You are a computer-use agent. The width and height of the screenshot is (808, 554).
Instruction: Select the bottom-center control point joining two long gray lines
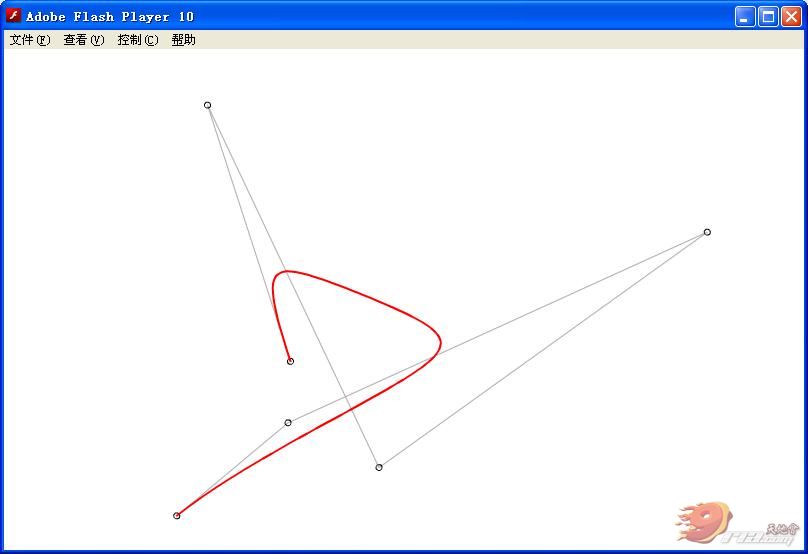(379, 467)
